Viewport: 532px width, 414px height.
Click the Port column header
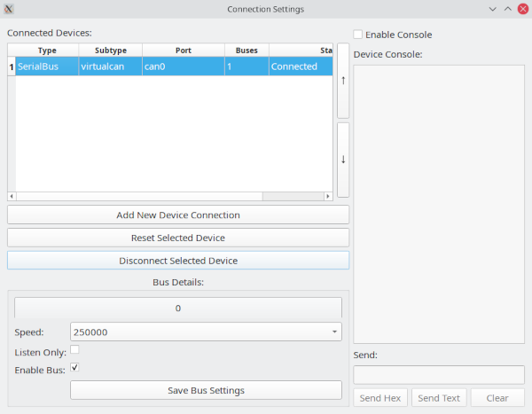pyautogui.click(x=183, y=51)
